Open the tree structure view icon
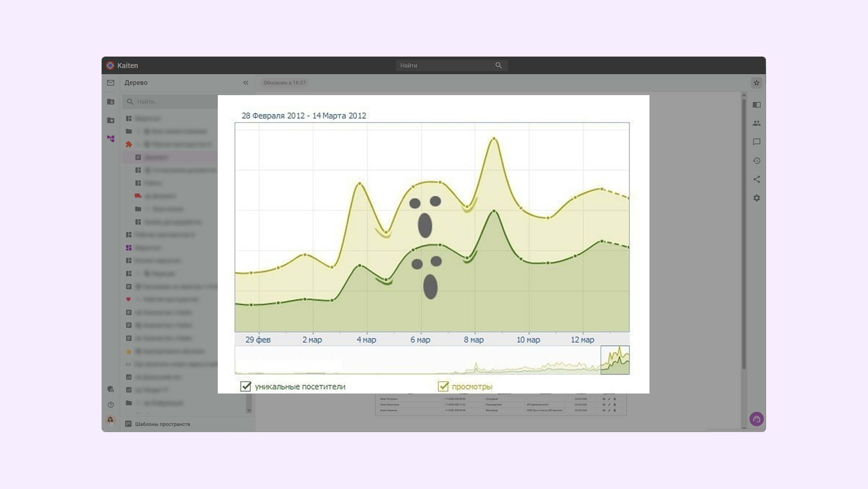Screen dimensions: 868x489 [x=111, y=139]
